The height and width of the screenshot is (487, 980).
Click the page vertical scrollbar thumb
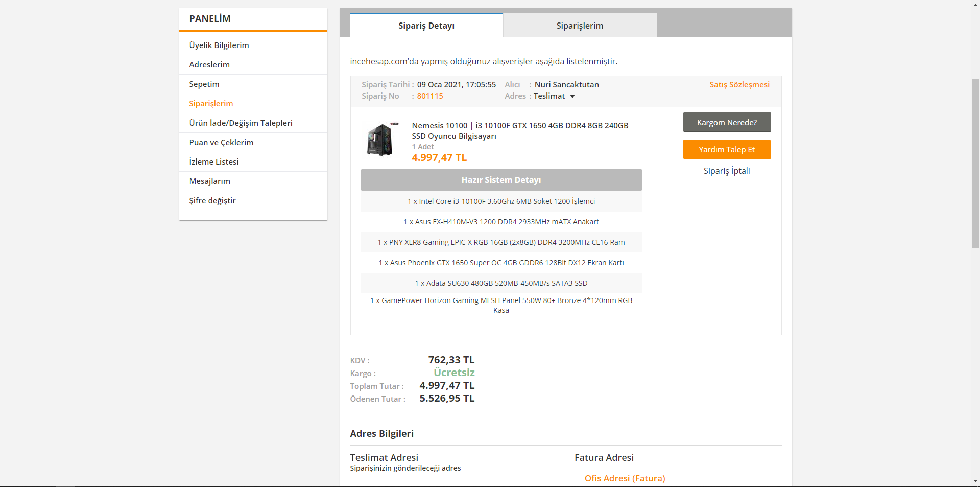pyautogui.click(x=975, y=164)
